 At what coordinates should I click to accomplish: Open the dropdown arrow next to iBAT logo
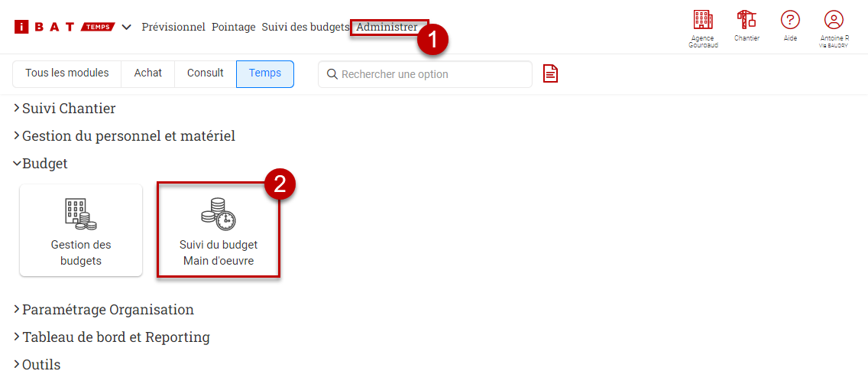pos(127,28)
